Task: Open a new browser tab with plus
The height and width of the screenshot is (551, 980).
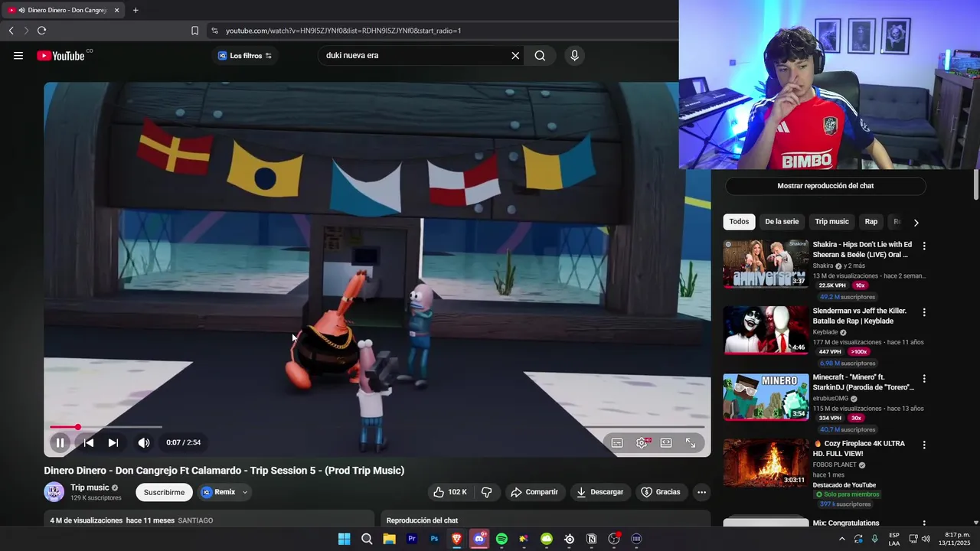Action: point(136,10)
